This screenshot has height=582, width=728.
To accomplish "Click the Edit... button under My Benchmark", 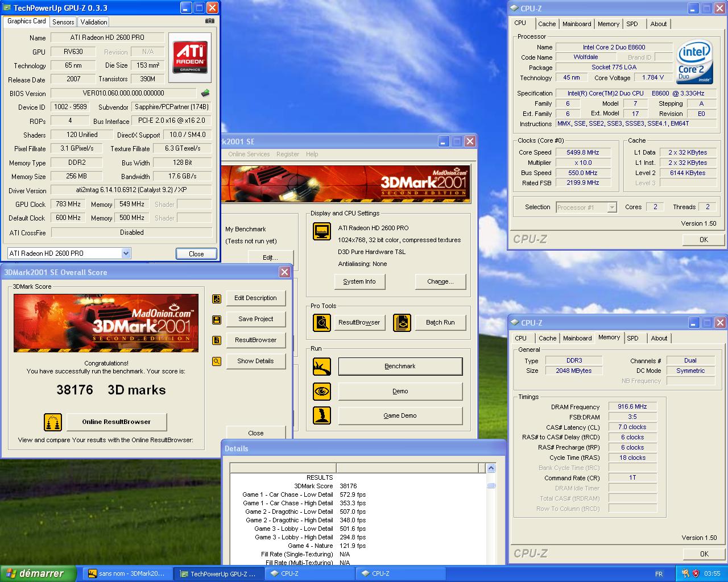I will tap(270, 257).
